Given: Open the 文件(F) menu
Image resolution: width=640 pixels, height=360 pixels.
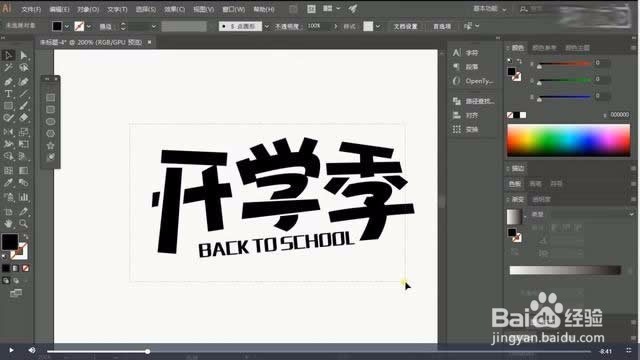Looking at the screenshot, I should click(31, 9).
